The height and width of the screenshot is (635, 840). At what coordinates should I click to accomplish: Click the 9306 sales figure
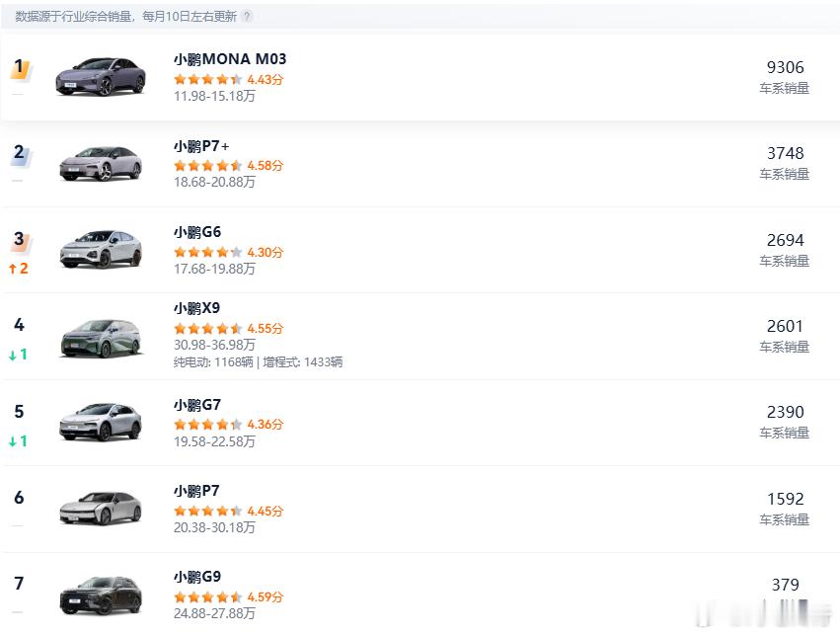(x=785, y=67)
